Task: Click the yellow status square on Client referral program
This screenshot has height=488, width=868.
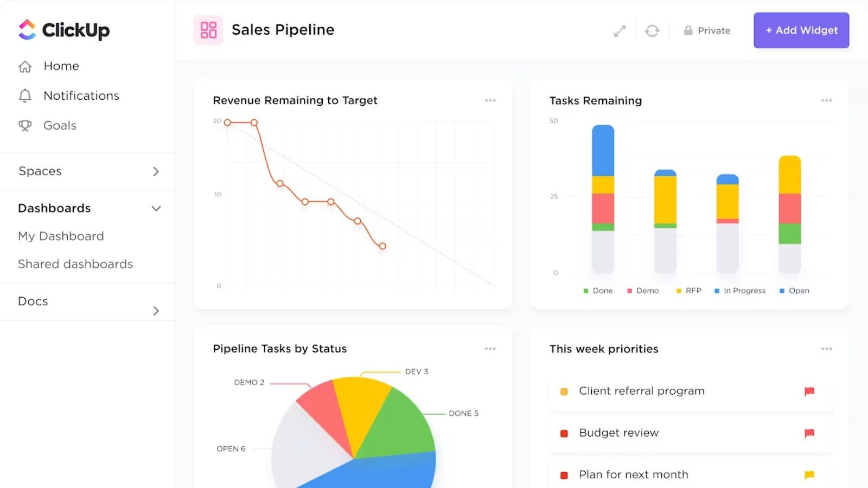Action: point(564,391)
